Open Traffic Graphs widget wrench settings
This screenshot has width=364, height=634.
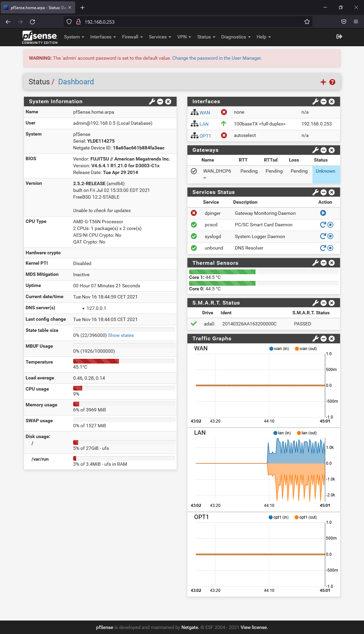tap(315, 339)
